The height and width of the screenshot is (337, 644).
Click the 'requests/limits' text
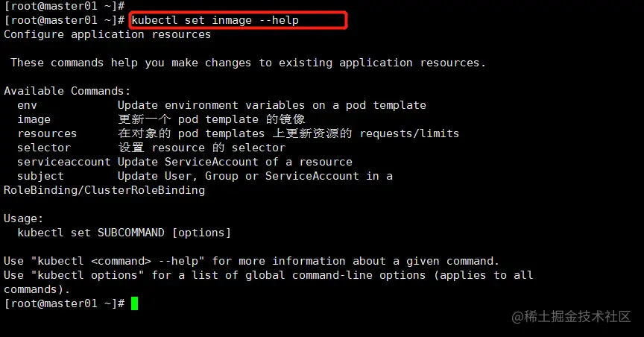pyautogui.click(x=409, y=133)
